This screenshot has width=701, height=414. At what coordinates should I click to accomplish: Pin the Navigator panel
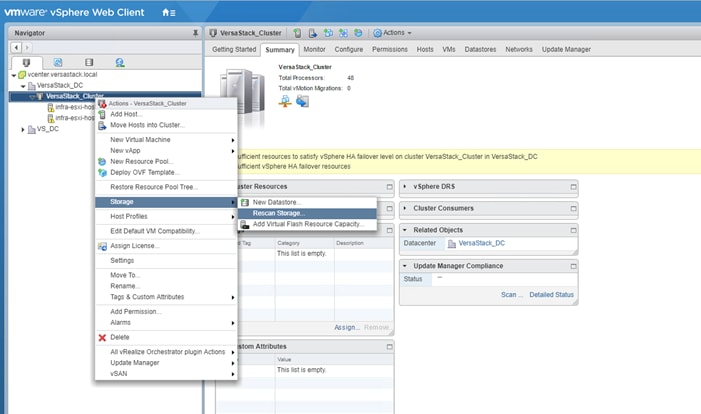coord(195,33)
